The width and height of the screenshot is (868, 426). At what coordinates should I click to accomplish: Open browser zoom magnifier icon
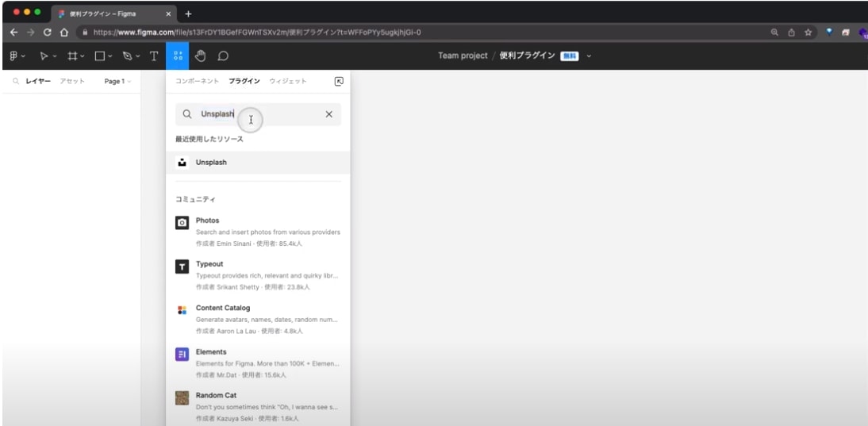coord(775,33)
